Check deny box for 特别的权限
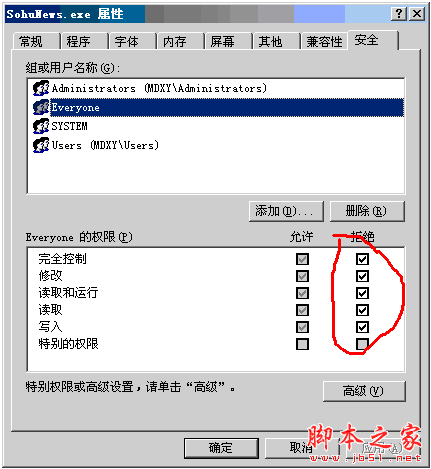Image resolution: width=431 pixels, height=469 pixels. coord(362,344)
